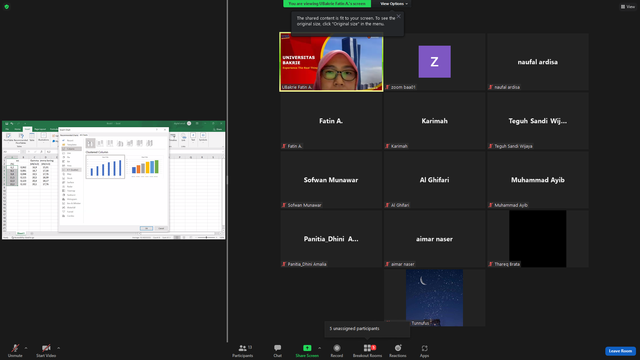Select XY Scatter in chart type list
Screen dimensions: 640x360
point(71,170)
